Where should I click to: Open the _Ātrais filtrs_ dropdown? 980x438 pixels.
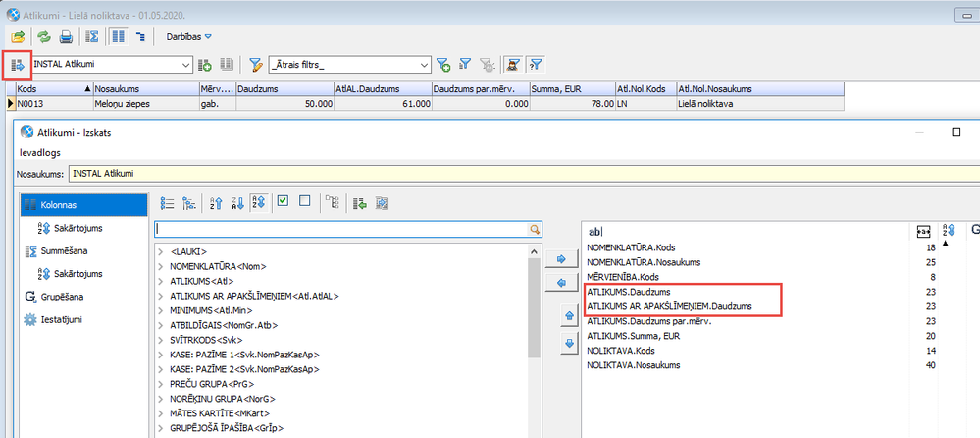pos(425,65)
